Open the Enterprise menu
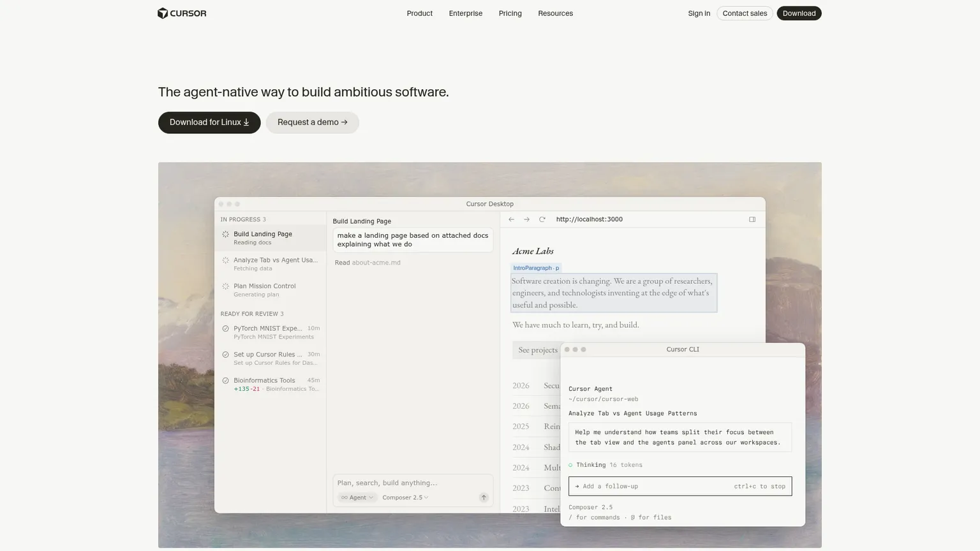The height and width of the screenshot is (551, 980). click(x=466, y=13)
